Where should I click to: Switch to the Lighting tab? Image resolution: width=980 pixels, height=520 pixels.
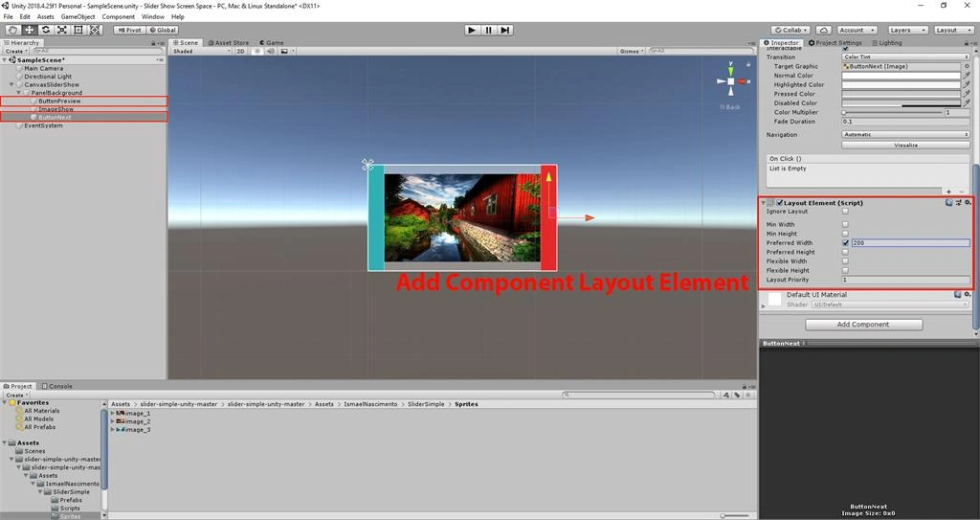click(887, 42)
